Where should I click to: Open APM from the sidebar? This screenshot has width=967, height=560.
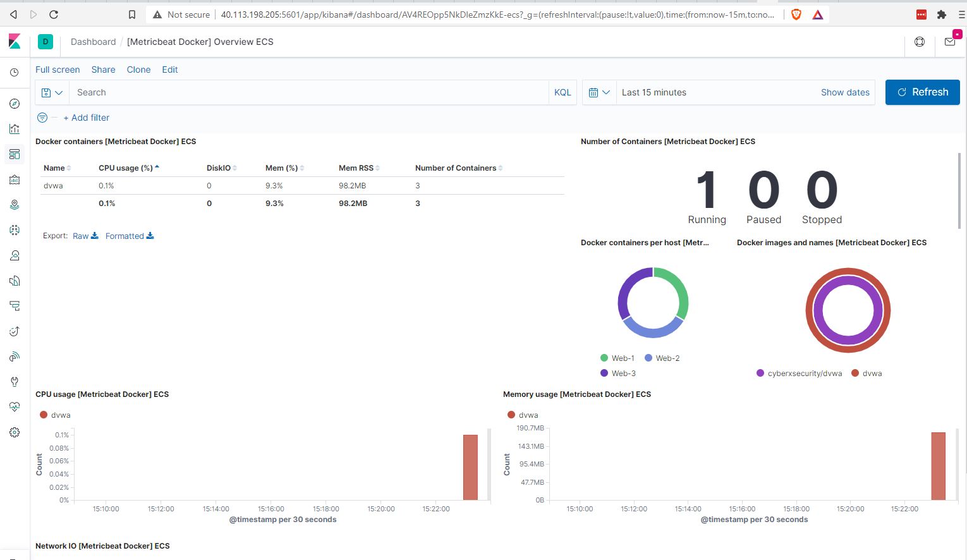(15, 306)
